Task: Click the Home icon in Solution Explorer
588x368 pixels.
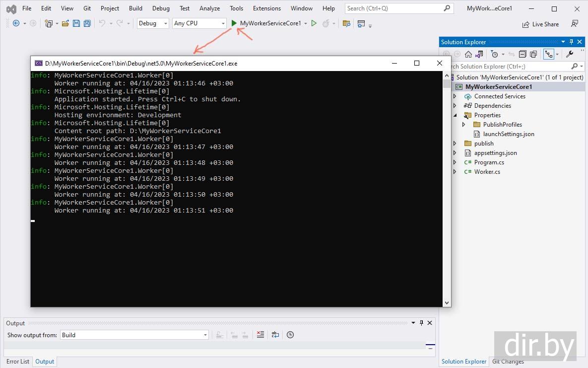Action: pos(468,54)
